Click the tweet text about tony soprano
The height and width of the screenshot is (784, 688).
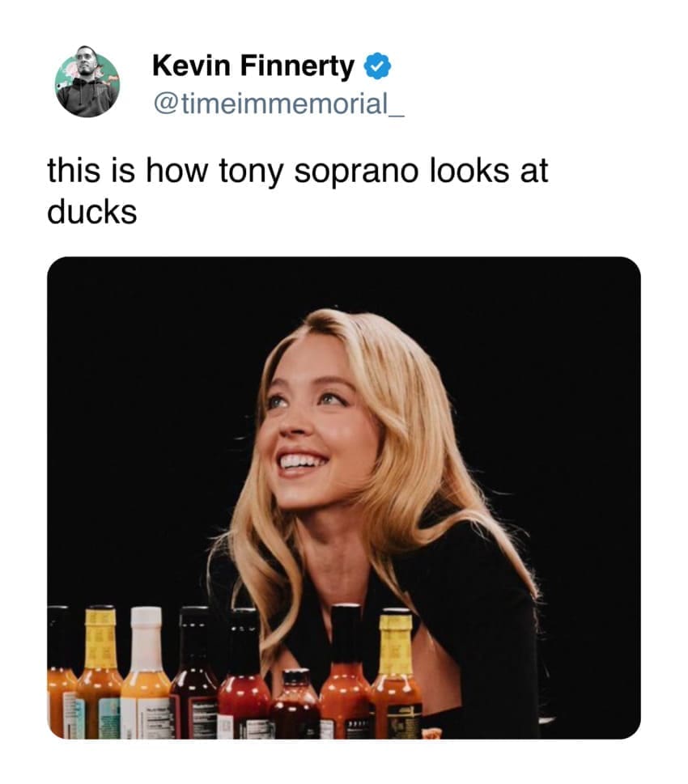tap(298, 172)
